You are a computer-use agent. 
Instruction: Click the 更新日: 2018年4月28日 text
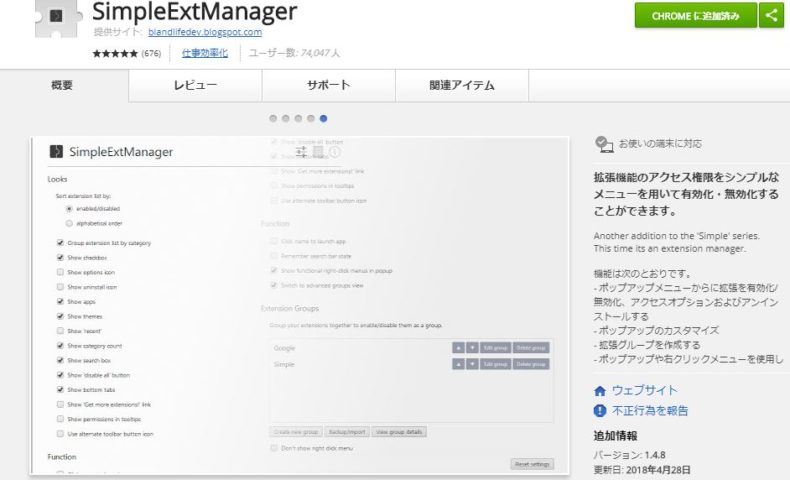point(642,470)
